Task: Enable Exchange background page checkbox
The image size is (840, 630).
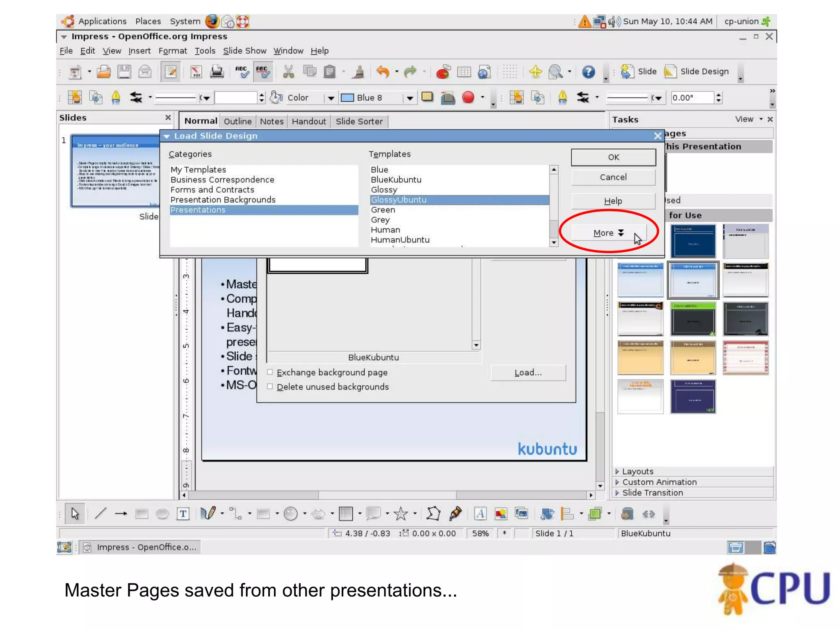Action: [x=270, y=372]
